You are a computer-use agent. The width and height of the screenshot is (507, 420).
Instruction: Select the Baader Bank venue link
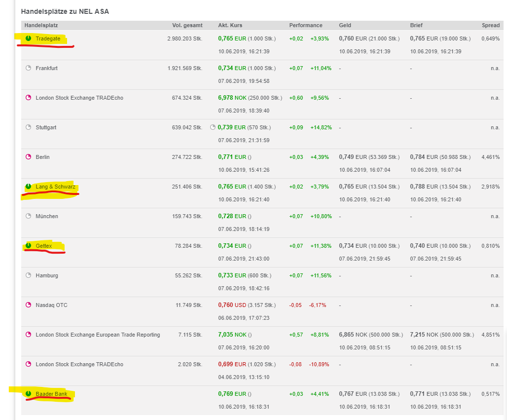point(51,394)
